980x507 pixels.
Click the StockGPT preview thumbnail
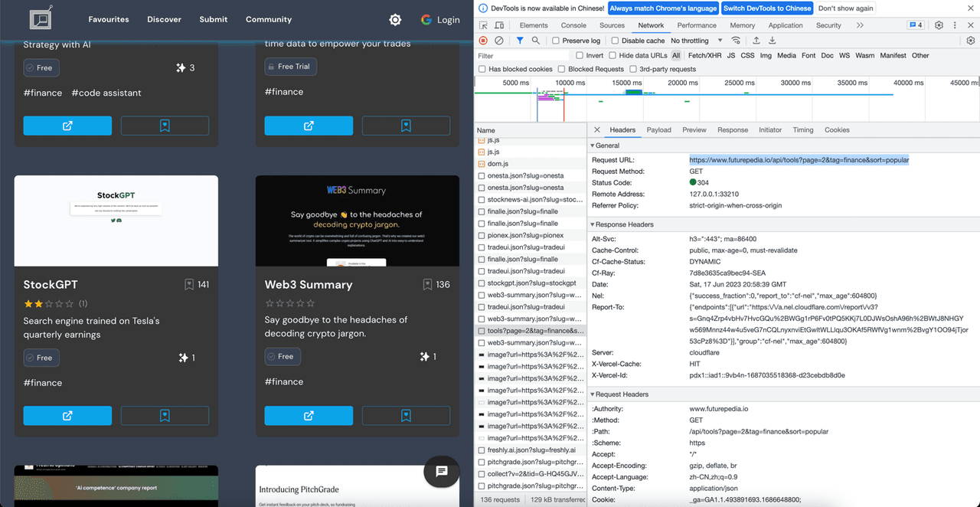pos(116,221)
